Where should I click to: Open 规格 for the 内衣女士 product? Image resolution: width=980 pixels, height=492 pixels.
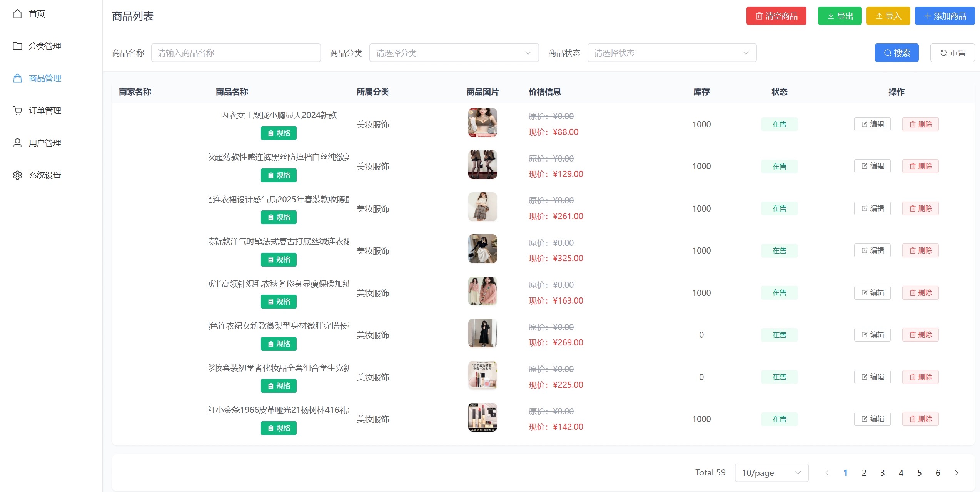(x=279, y=133)
